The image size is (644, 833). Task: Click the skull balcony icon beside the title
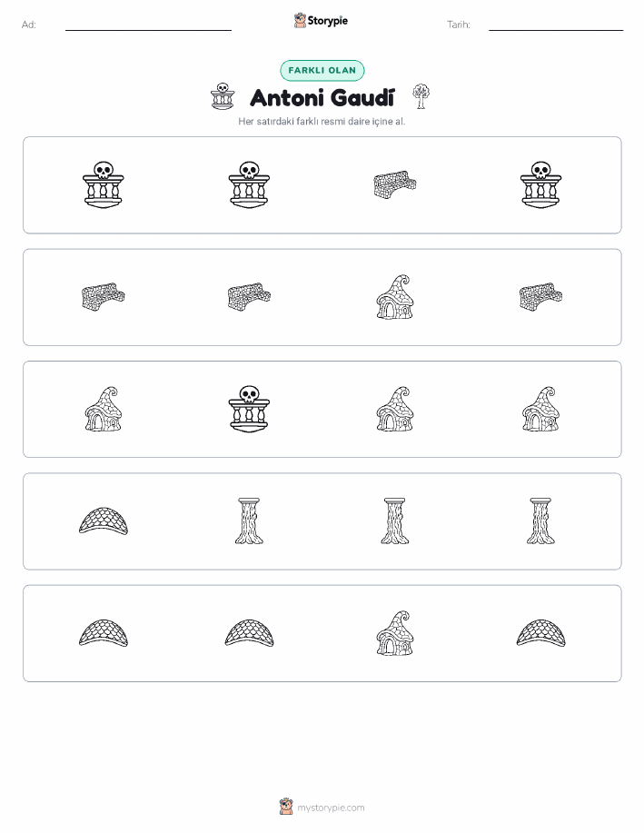223,96
